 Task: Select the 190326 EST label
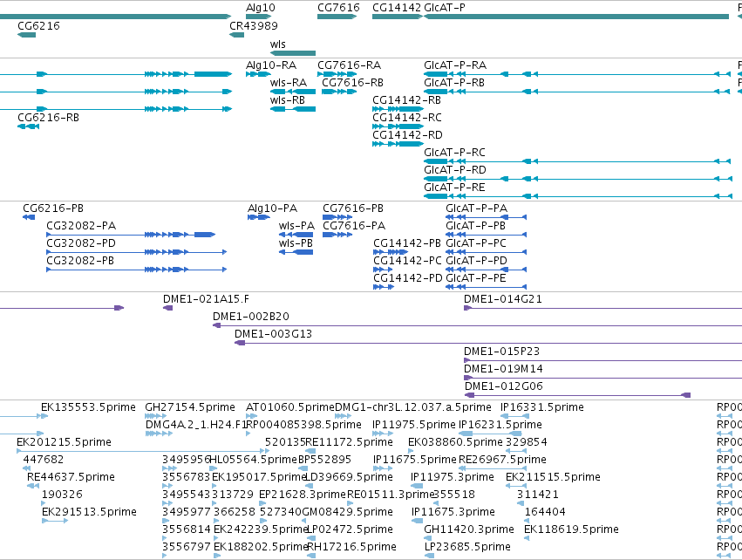[x=62, y=495]
